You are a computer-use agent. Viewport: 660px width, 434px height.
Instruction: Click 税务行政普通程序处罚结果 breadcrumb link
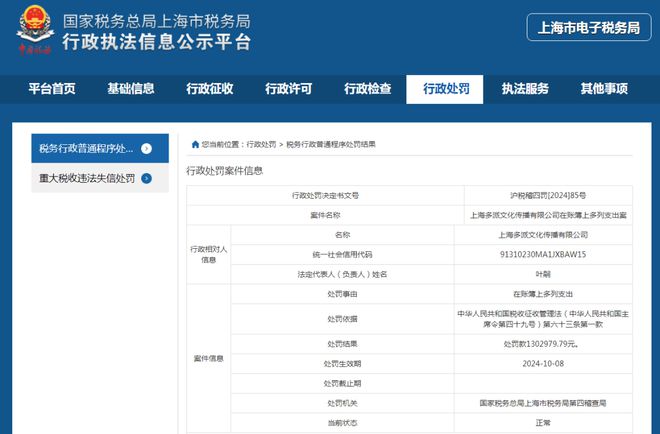click(x=331, y=144)
